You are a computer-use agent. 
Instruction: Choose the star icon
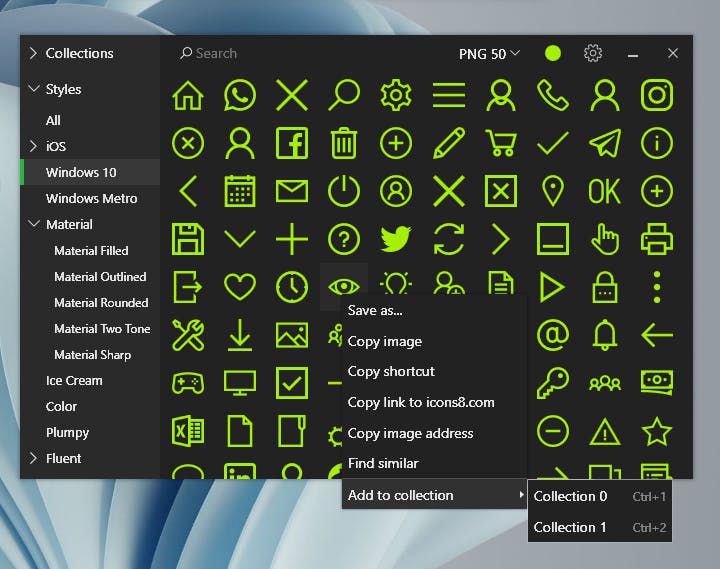coord(657,431)
